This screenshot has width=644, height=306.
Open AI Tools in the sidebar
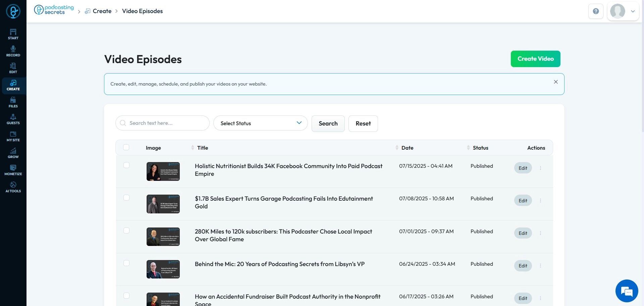(13, 187)
